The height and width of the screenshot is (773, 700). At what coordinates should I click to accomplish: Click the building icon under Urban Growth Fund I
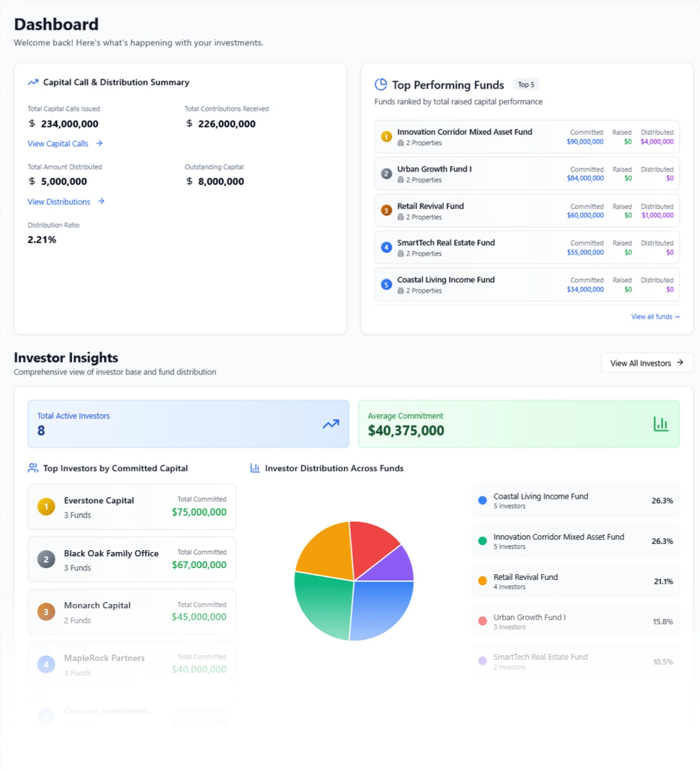click(x=401, y=180)
